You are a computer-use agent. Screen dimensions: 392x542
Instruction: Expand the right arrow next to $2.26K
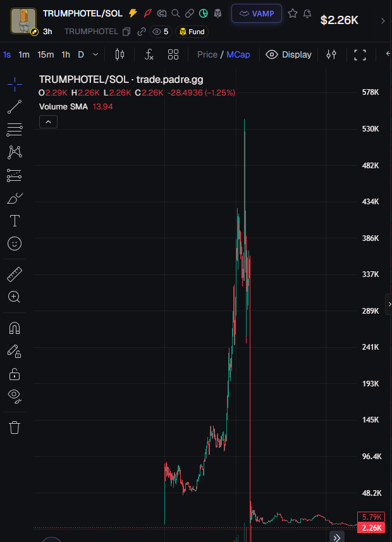click(383, 21)
